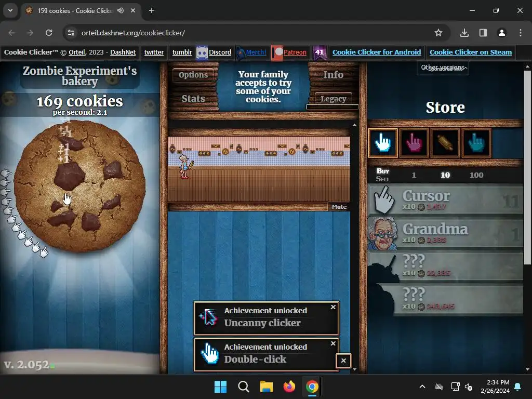Purchase the Cursor building
This screenshot has height=399, width=532.
coord(445,200)
